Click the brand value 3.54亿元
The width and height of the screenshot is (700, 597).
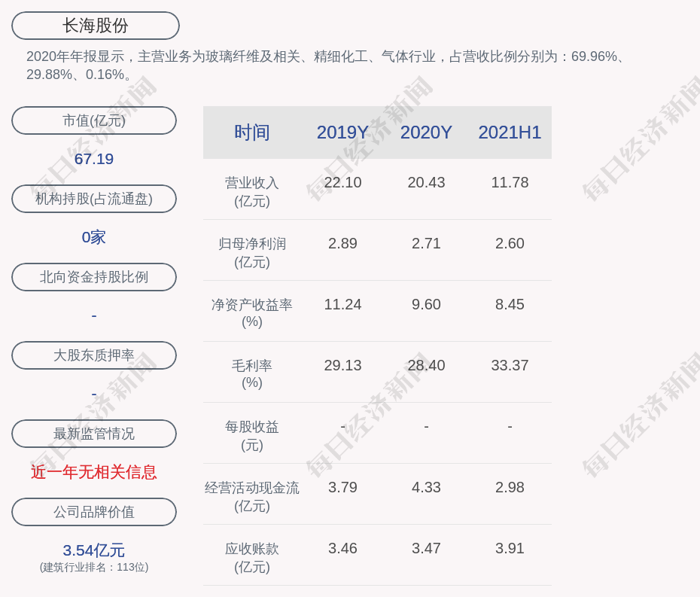[x=94, y=550]
